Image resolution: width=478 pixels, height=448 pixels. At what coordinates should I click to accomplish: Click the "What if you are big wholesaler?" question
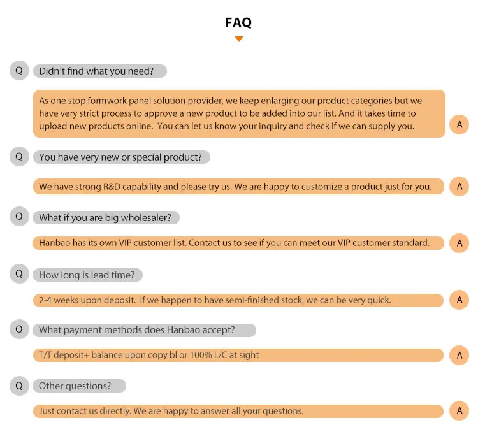pos(106,218)
